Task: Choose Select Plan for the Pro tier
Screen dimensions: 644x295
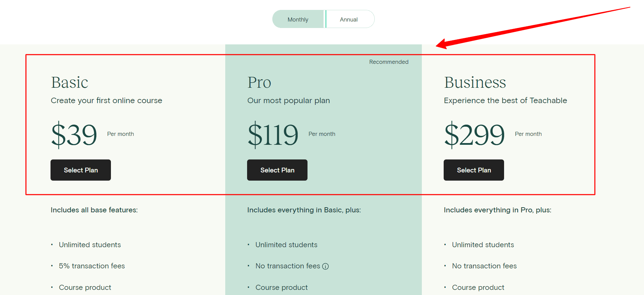Action: pyautogui.click(x=277, y=170)
